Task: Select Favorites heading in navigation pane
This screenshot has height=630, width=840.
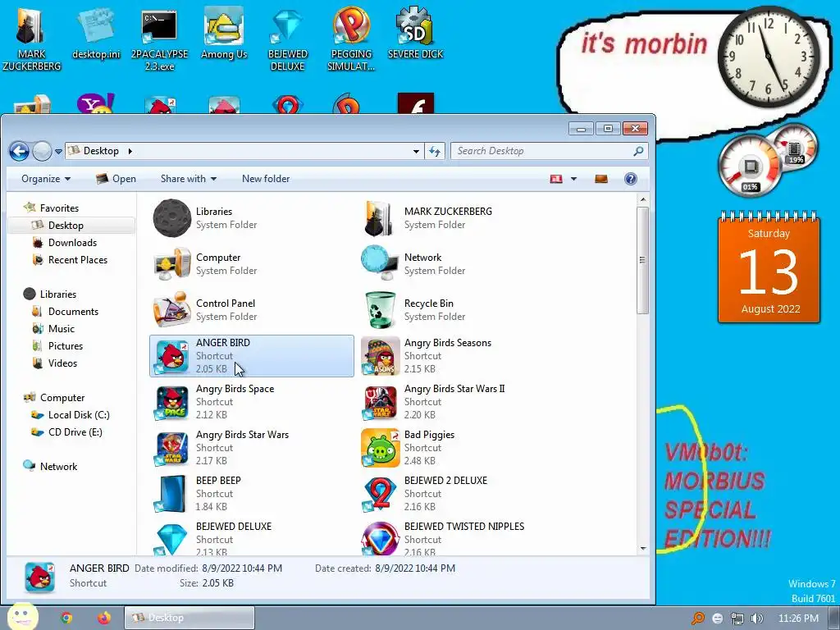Action: [x=59, y=208]
